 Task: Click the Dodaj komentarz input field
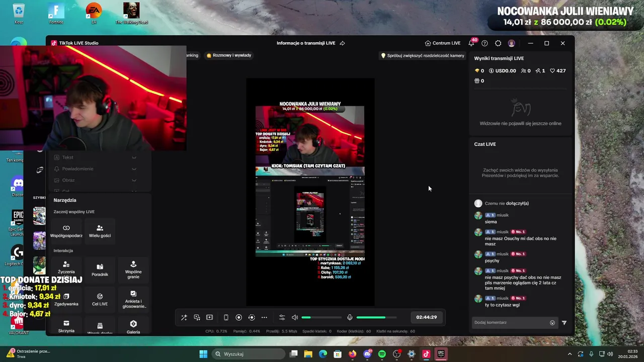[x=510, y=322]
